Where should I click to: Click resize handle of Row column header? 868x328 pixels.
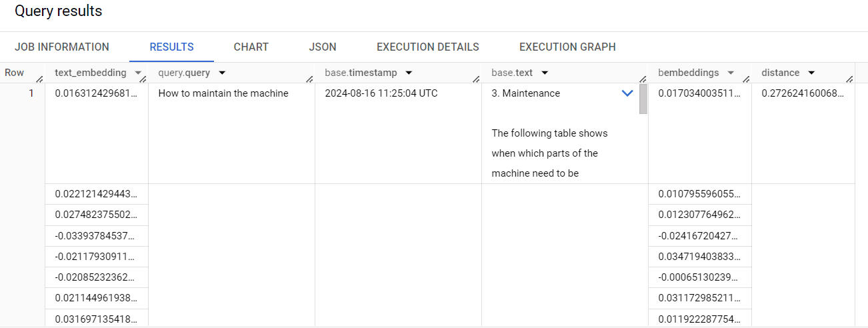(x=39, y=79)
